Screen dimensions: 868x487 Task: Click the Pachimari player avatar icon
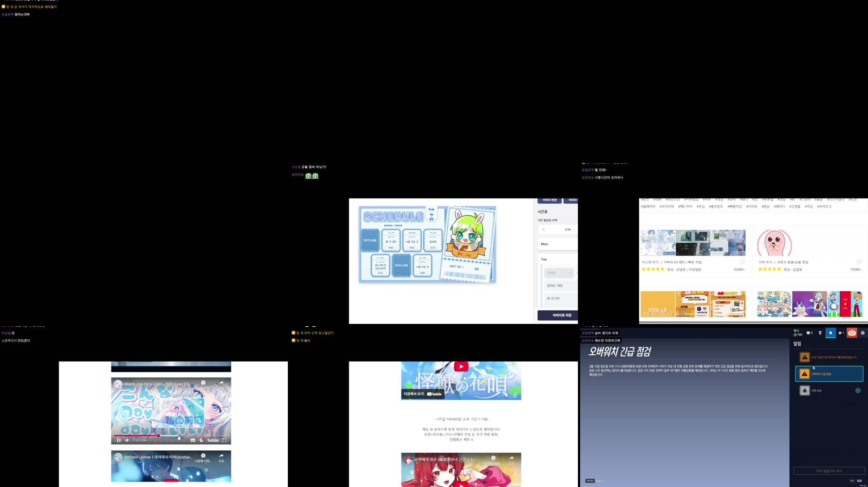point(852,333)
